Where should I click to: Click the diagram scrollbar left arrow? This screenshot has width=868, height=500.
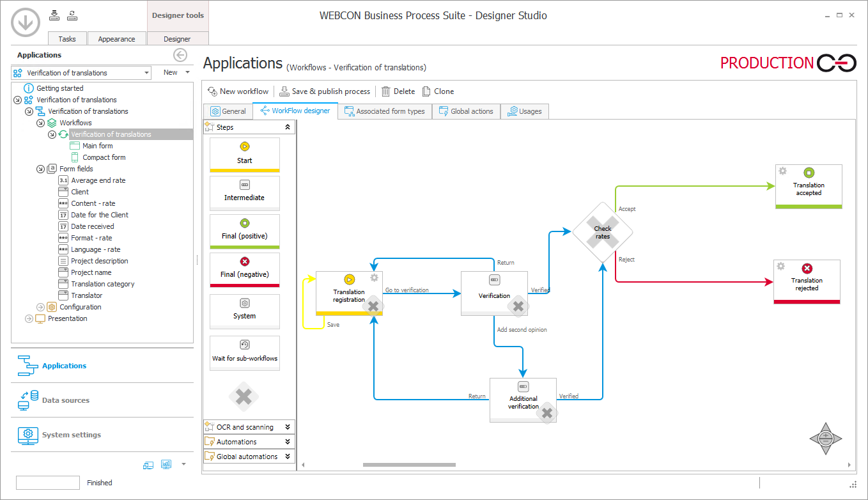coord(303,465)
